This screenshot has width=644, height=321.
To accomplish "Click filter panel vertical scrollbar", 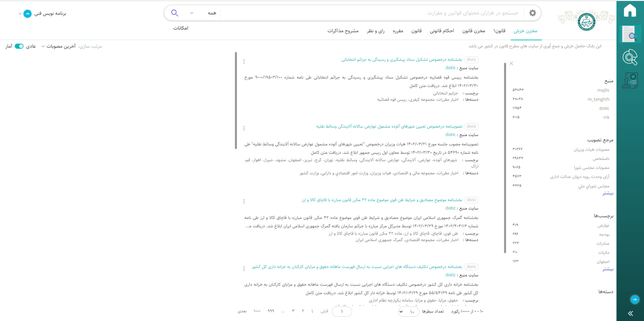I will [505, 158].
